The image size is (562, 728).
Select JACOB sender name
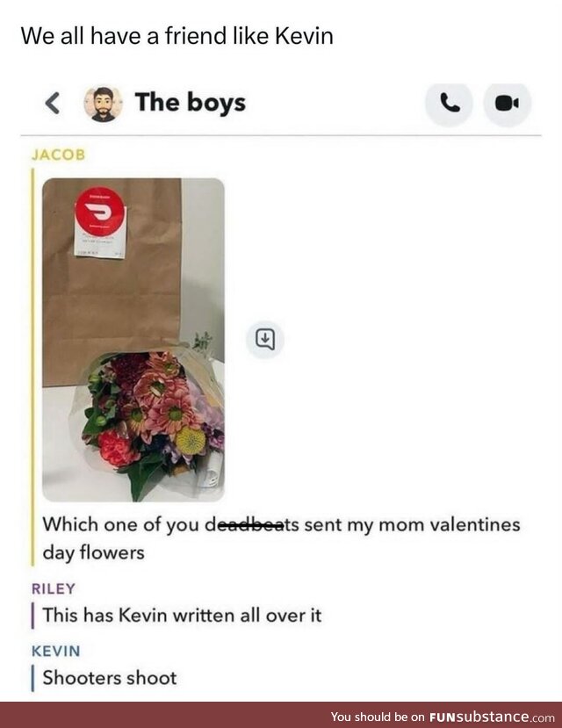(59, 155)
